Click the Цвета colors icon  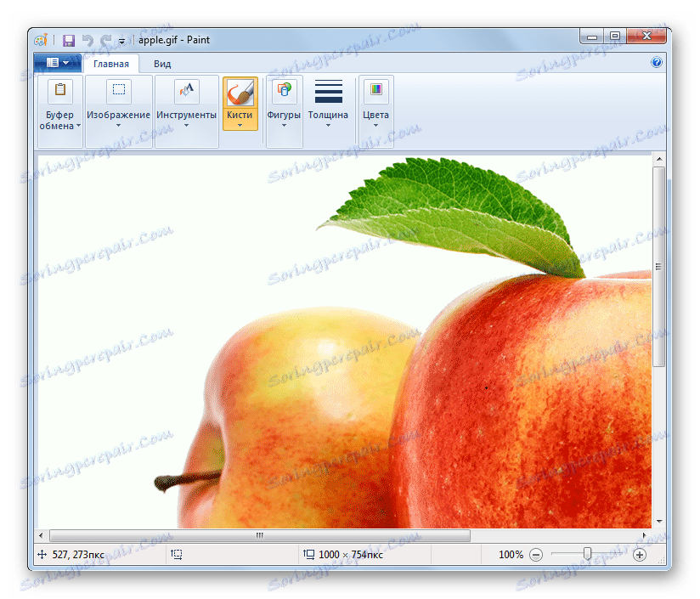click(376, 90)
